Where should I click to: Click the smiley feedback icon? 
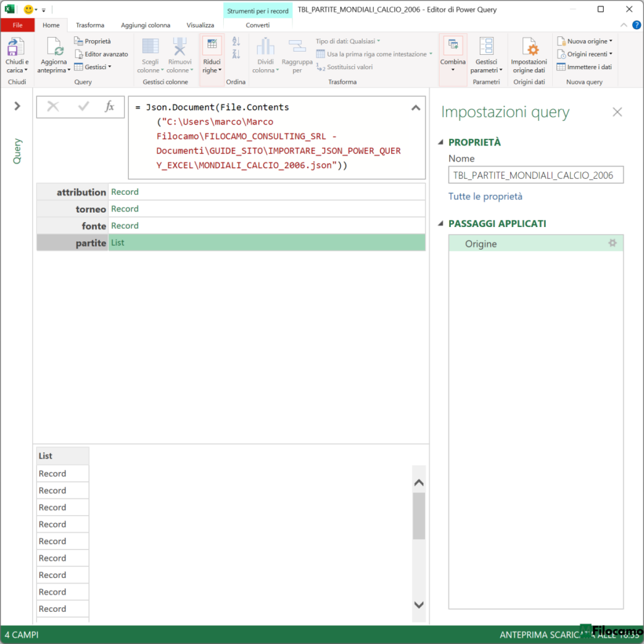(28, 9)
